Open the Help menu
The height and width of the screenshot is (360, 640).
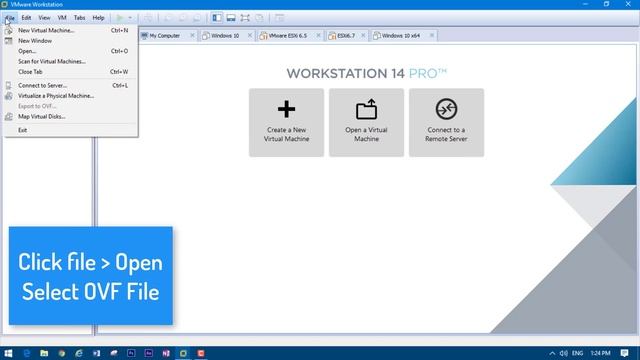pos(98,18)
